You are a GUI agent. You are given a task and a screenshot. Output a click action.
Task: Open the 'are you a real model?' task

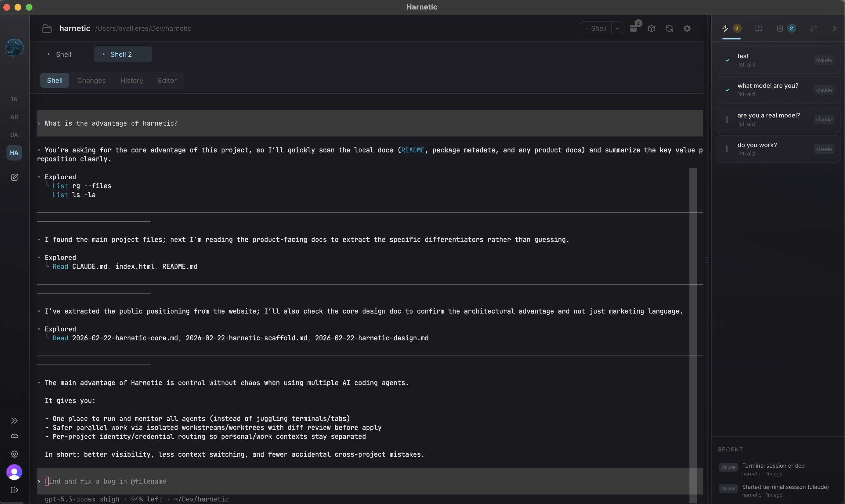pyautogui.click(x=778, y=119)
